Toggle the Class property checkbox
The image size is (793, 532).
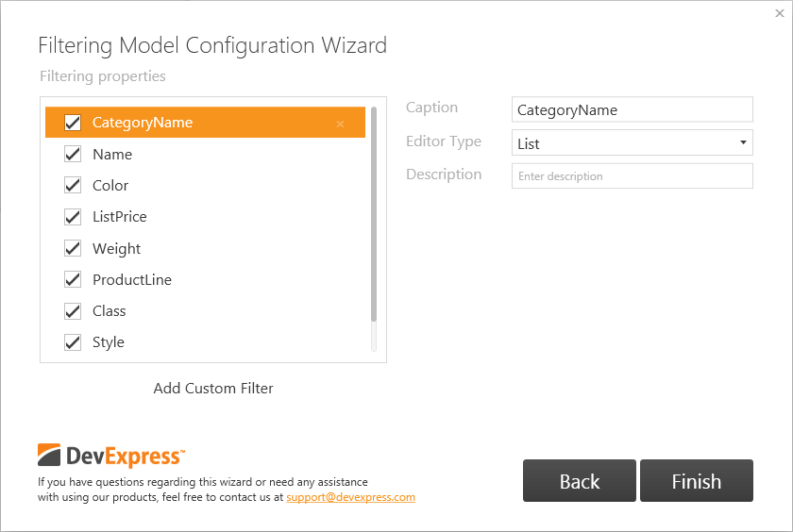tap(73, 311)
